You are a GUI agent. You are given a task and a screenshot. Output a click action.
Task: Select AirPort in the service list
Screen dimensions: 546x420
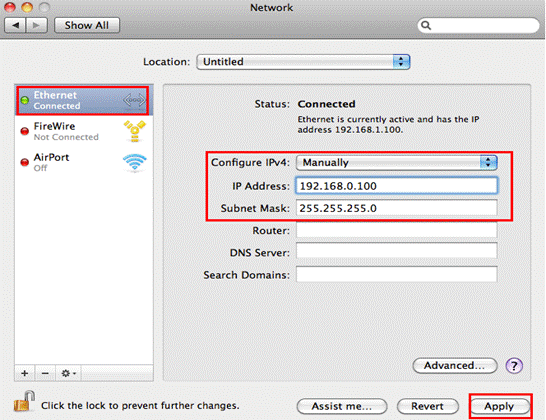[x=84, y=163]
